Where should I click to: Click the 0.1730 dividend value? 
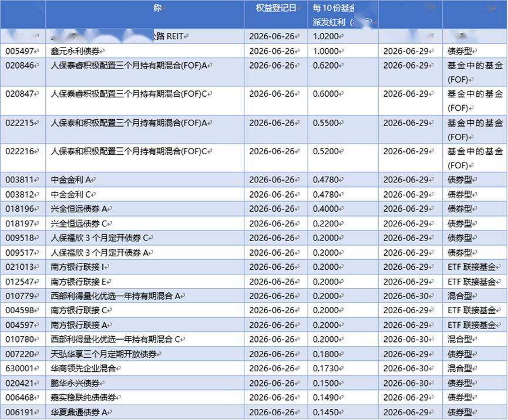click(326, 368)
